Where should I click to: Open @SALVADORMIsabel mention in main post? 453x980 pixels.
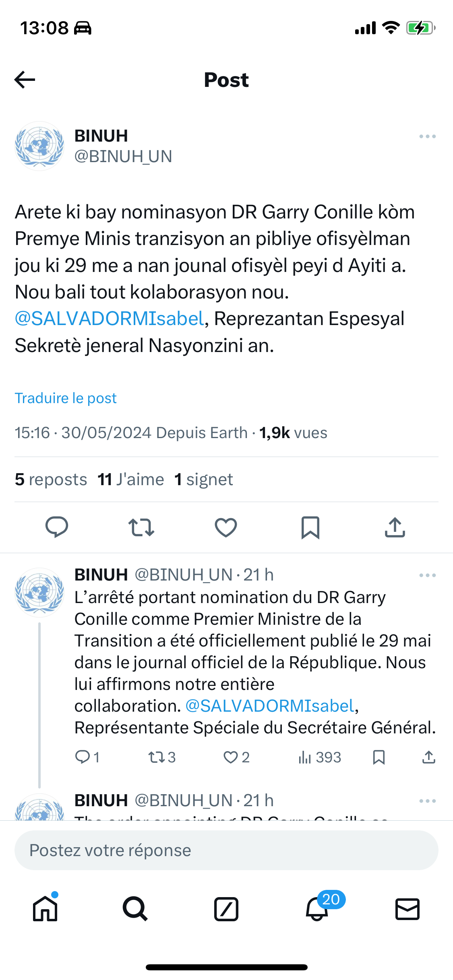point(110,319)
